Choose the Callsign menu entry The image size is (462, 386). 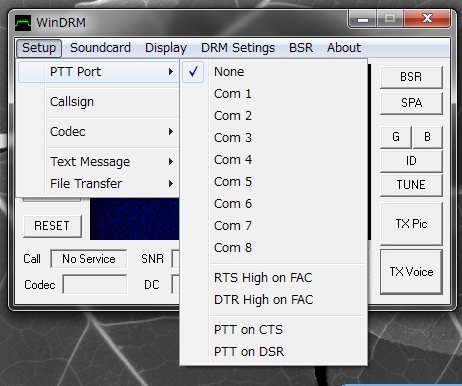pyautogui.click(x=99, y=102)
